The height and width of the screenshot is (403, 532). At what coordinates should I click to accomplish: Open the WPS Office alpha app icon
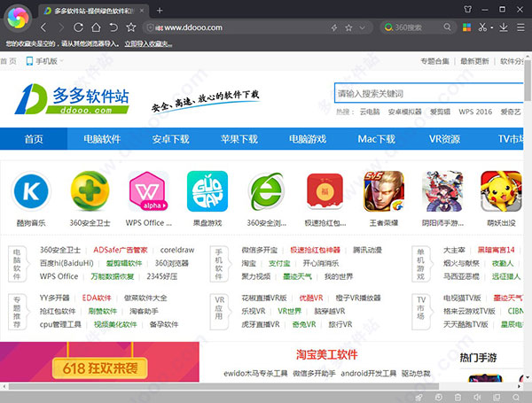pyautogui.click(x=149, y=191)
